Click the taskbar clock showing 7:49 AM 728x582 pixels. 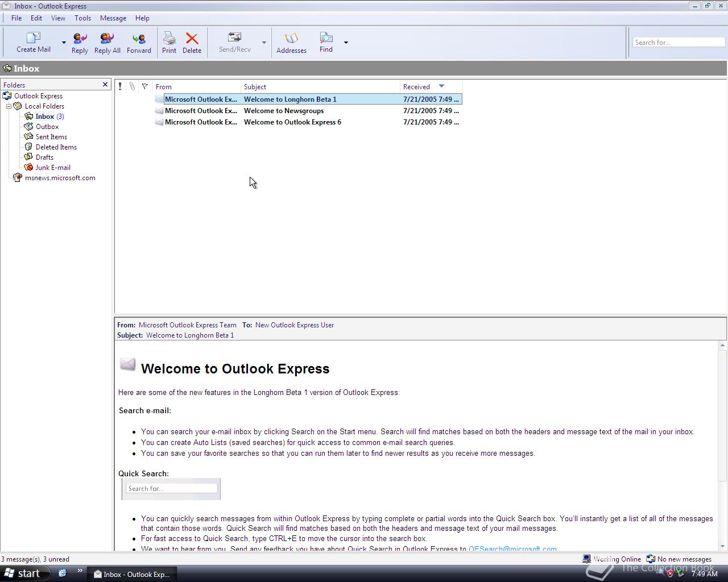(704, 574)
